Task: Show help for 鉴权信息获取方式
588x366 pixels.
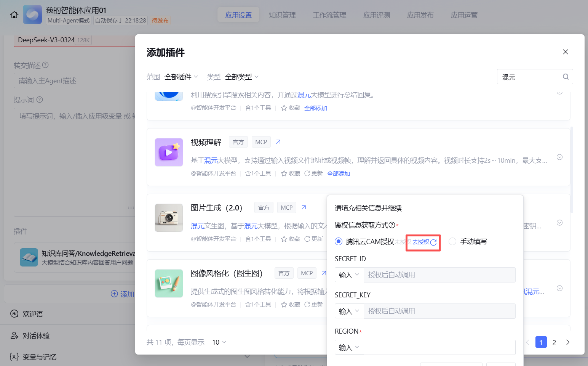Action: point(392,225)
